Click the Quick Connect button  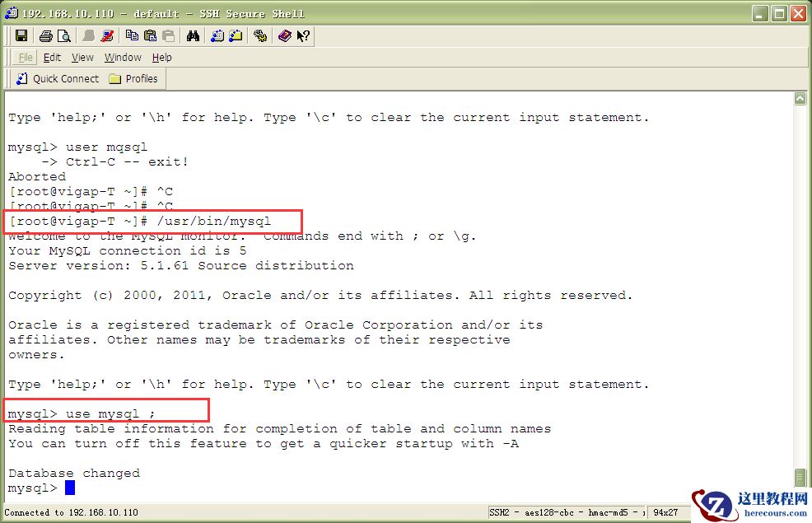(x=58, y=79)
